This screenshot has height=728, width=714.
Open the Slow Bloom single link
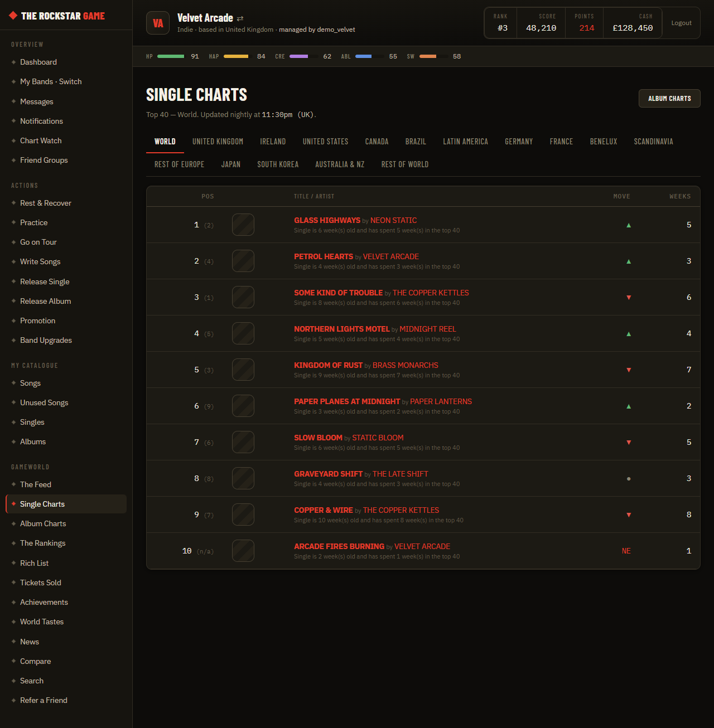coord(318,438)
